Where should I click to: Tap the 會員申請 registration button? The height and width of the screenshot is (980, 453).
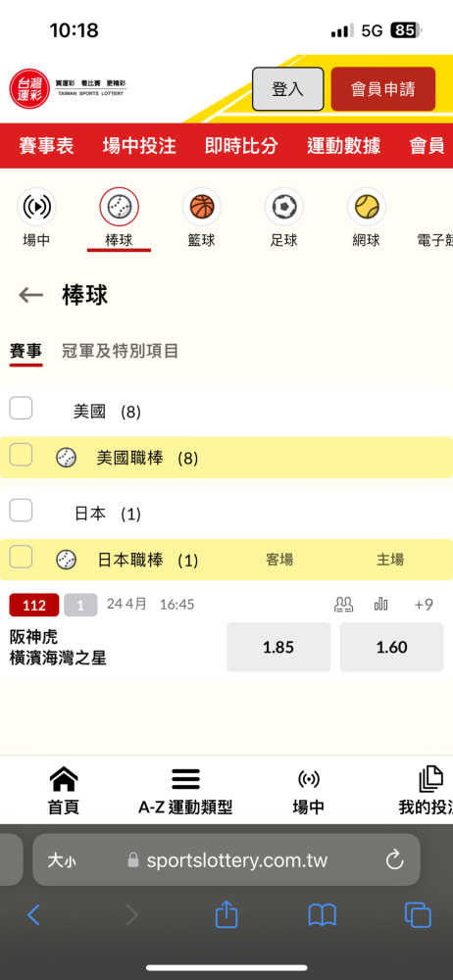pos(383,89)
